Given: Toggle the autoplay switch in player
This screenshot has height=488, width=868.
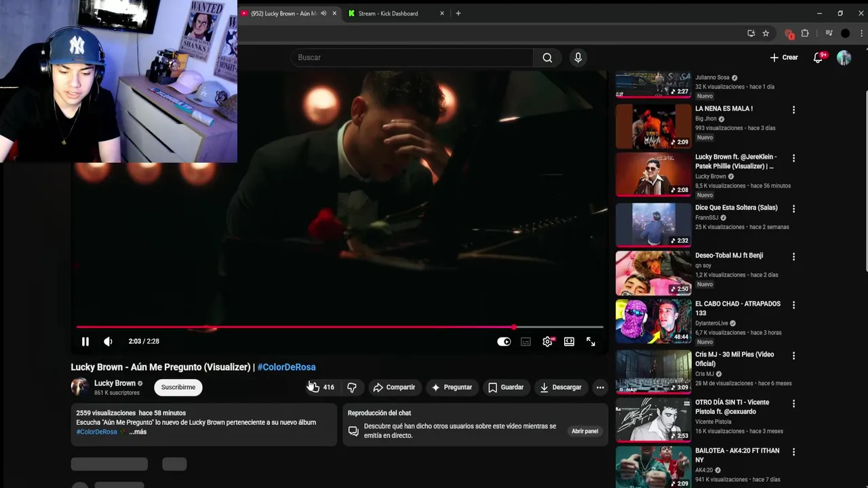Looking at the screenshot, I should [x=504, y=342].
